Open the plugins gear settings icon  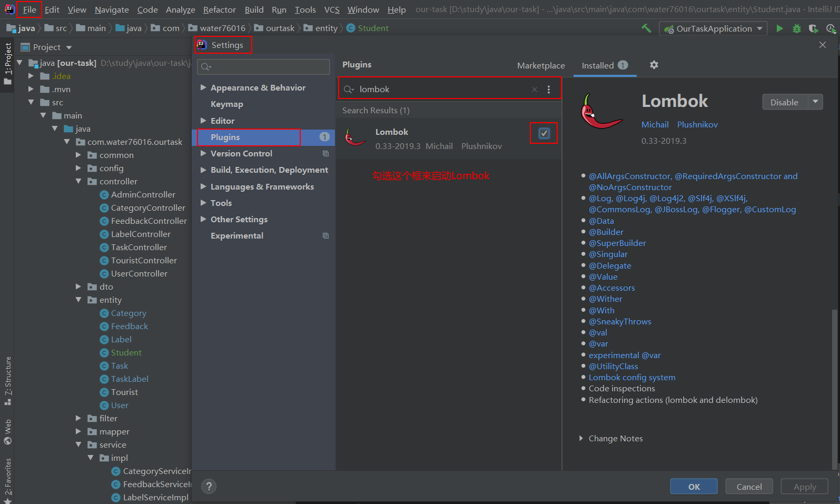pos(654,65)
